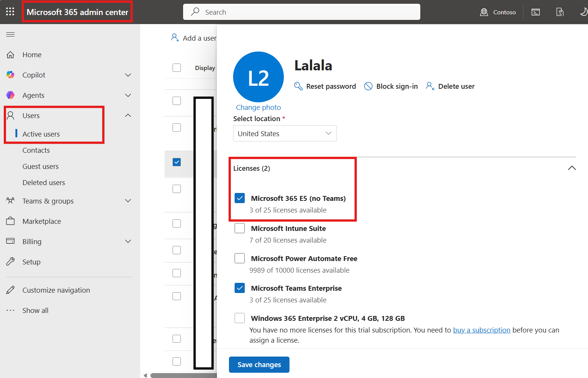Click the Contoso organization globe icon
The height and width of the screenshot is (378, 588).
(x=484, y=12)
